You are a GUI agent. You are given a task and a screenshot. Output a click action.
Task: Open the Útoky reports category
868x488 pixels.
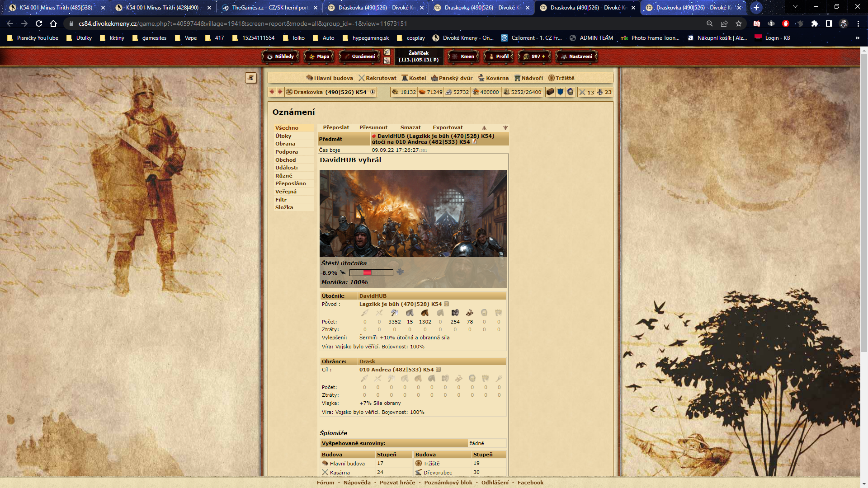[283, 136]
